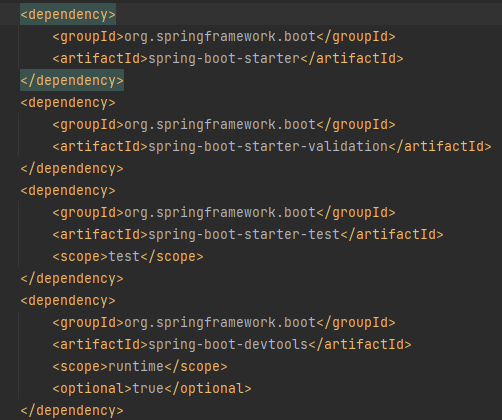Click the first org.springframework.boot groupId
Screen dimensions: 502x420
220,37
